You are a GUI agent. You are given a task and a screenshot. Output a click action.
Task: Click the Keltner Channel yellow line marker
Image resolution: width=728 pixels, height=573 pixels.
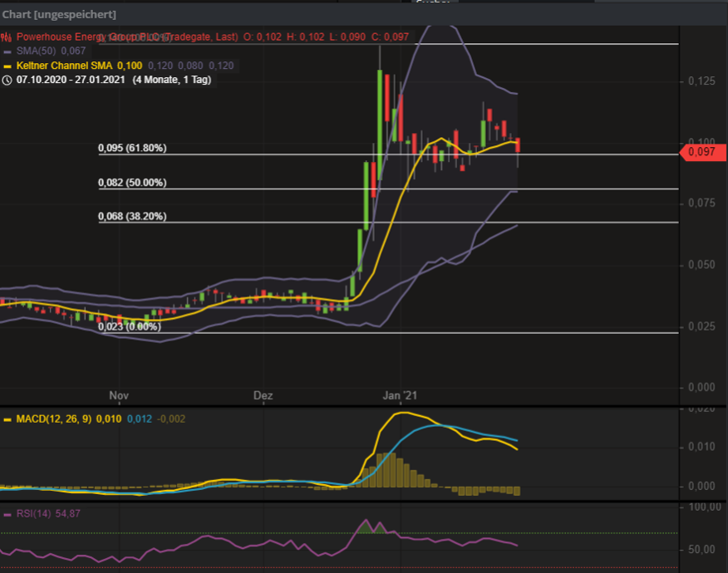pos(7,66)
